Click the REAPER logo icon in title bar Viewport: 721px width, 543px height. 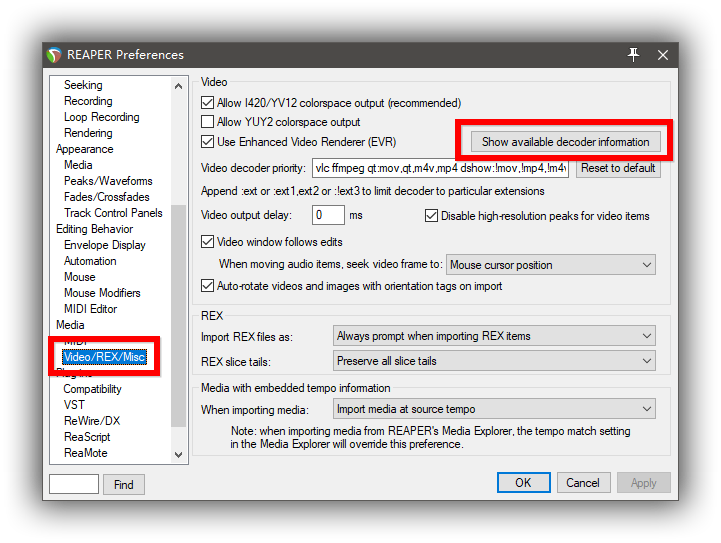pos(54,55)
